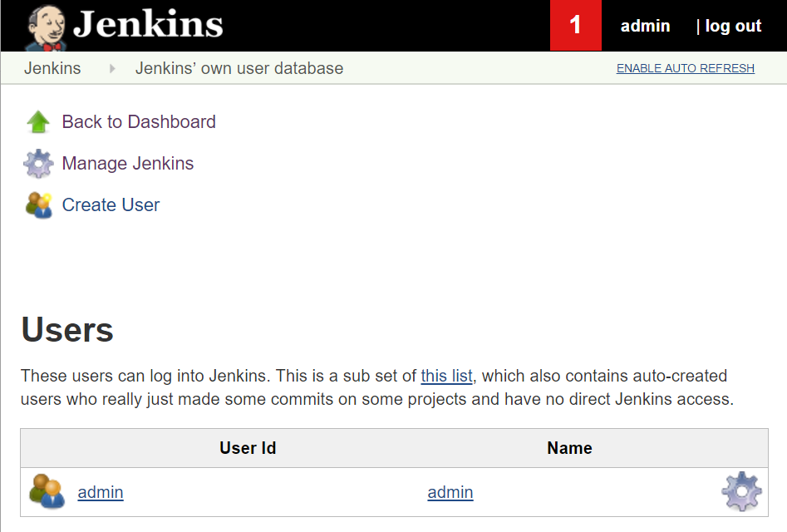Select Create User in sidebar
This screenshot has height=532, width=787.
pos(111,205)
